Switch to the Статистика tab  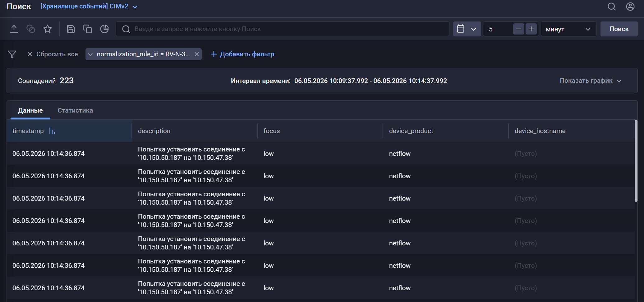(75, 110)
